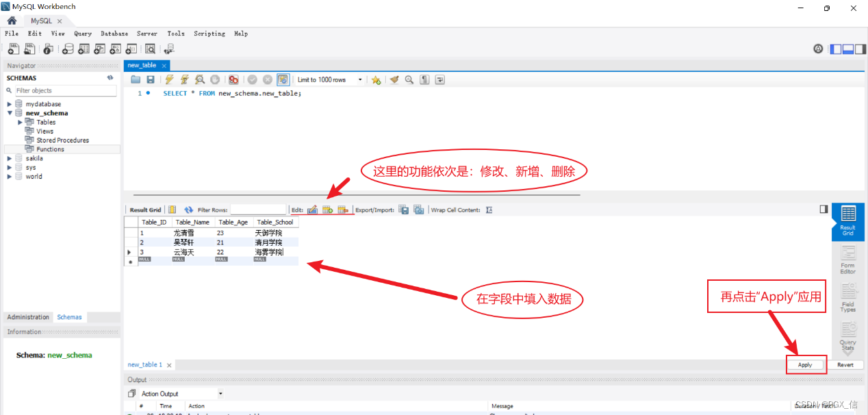Click the Find magnifier icon in editor toolbar
This screenshot has width=868, height=415.
(x=409, y=79)
